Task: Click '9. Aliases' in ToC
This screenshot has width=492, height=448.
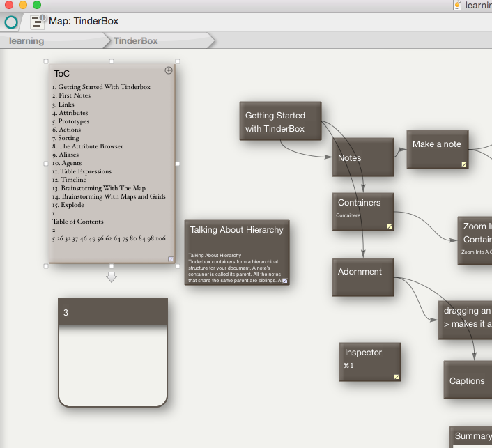Action: coord(66,155)
